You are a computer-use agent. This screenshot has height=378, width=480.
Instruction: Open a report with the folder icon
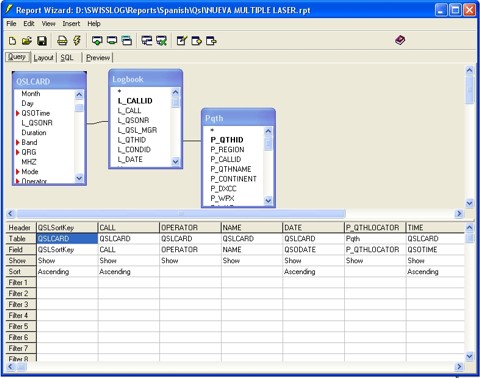click(27, 41)
